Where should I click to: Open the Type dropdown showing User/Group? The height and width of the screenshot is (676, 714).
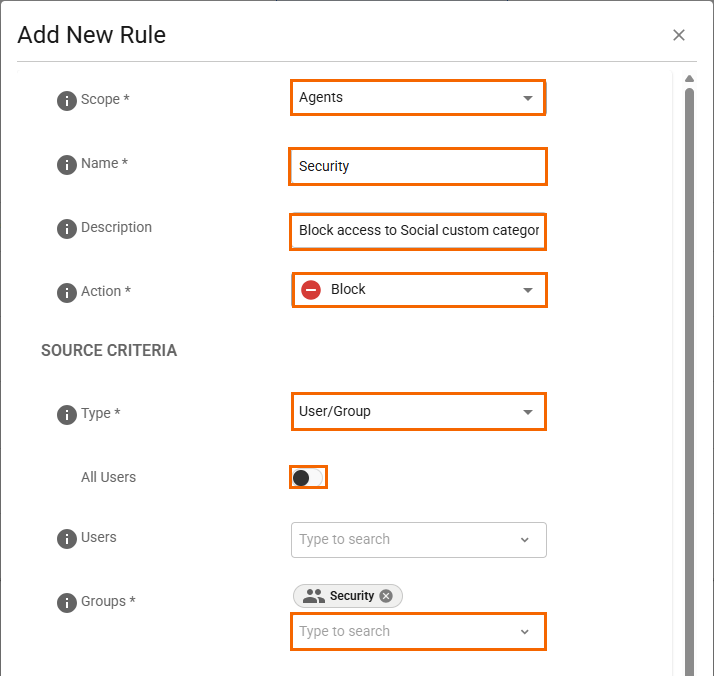coord(527,412)
